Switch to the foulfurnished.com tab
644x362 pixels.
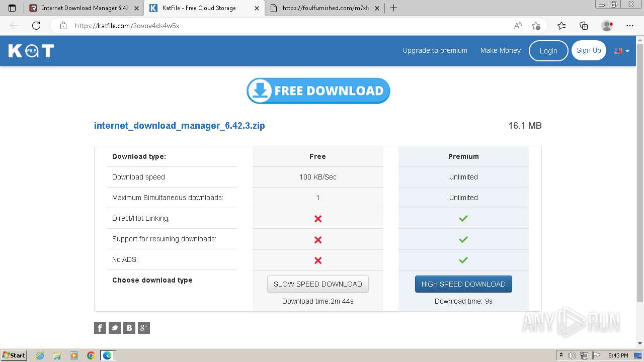click(325, 8)
